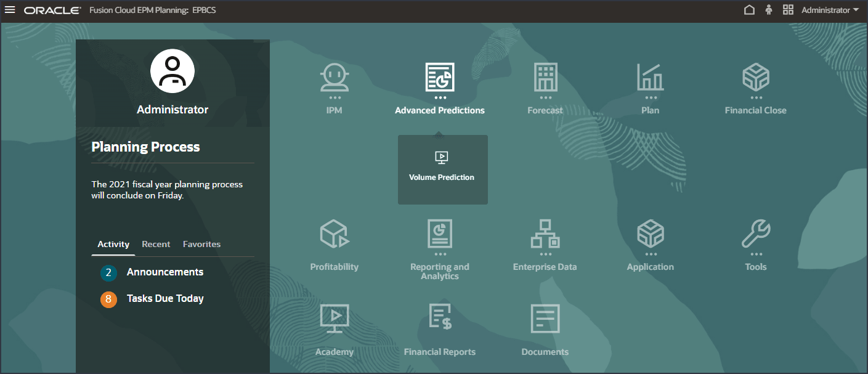The image size is (868, 374).
Task: Expand the dots under Financial Close
Action: 756,97
